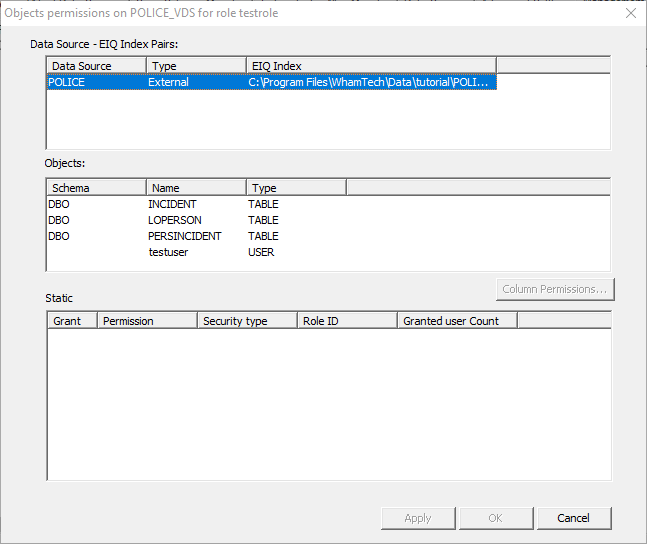
Task: Click the EIQ Index path cell
Action: click(x=368, y=82)
